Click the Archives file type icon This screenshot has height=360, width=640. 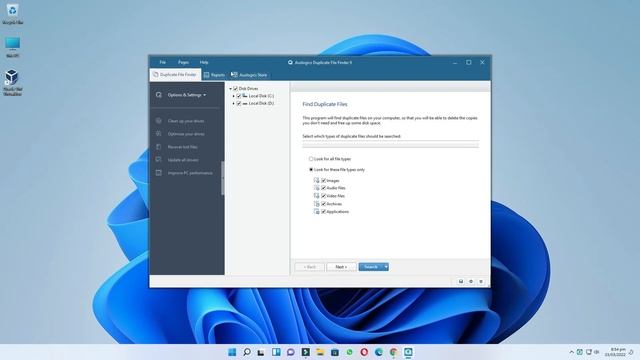[x=316, y=204]
